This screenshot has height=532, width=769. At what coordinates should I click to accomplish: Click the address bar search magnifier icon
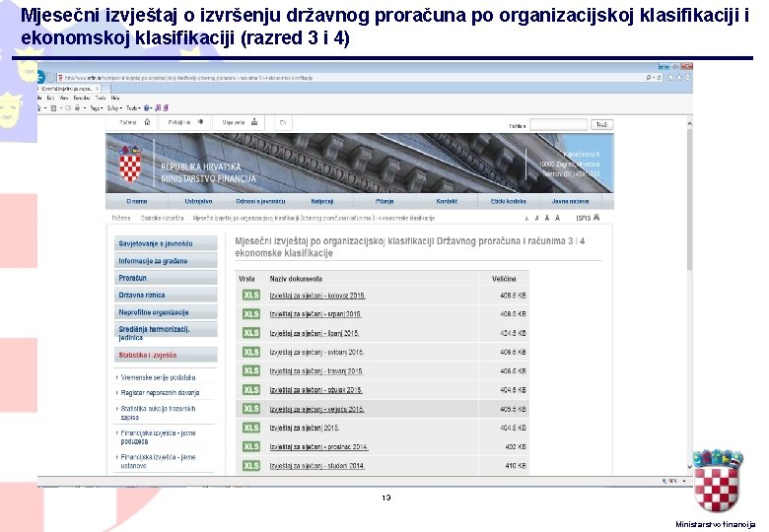(x=649, y=78)
